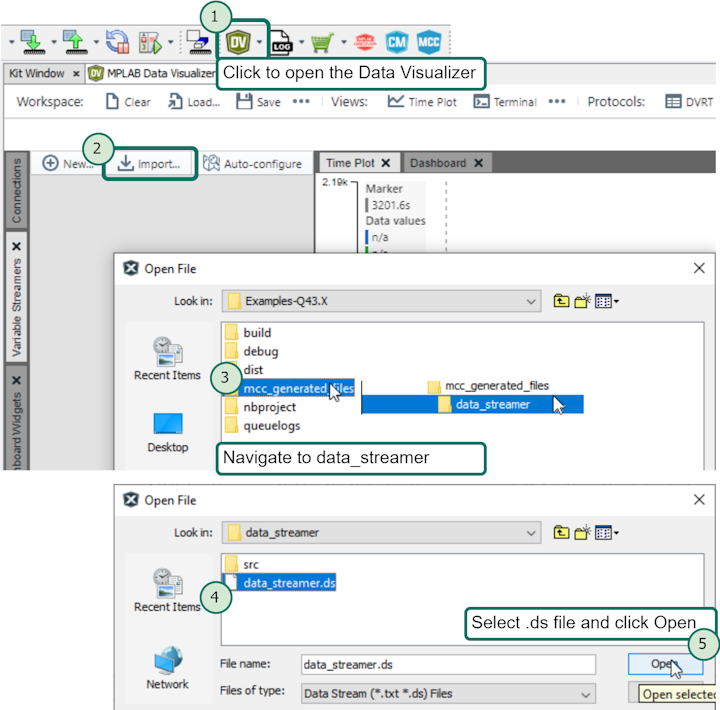This screenshot has height=710, width=720.
Task: Close the Kit Window tab
Action: 76,73
